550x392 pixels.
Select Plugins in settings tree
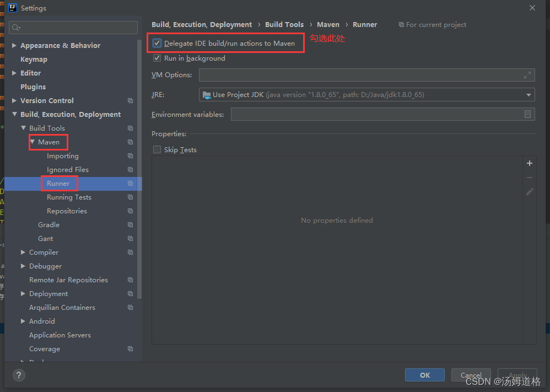pyautogui.click(x=33, y=87)
